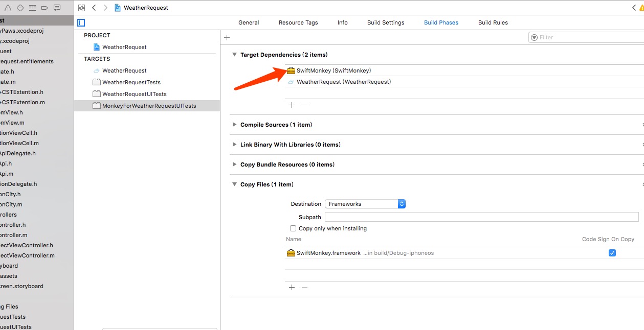This screenshot has width=644, height=330.
Task: Collapse the Target Dependencies section
Action: [x=234, y=55]
